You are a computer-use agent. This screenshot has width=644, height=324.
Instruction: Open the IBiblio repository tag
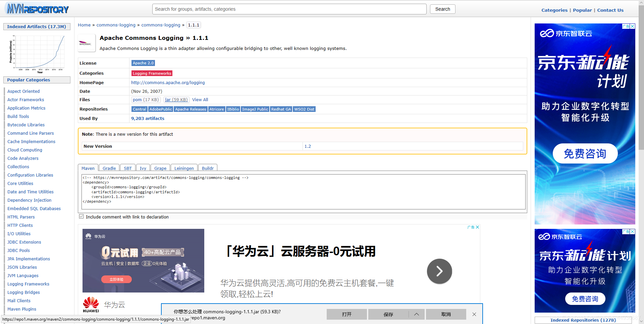point(233,109)
